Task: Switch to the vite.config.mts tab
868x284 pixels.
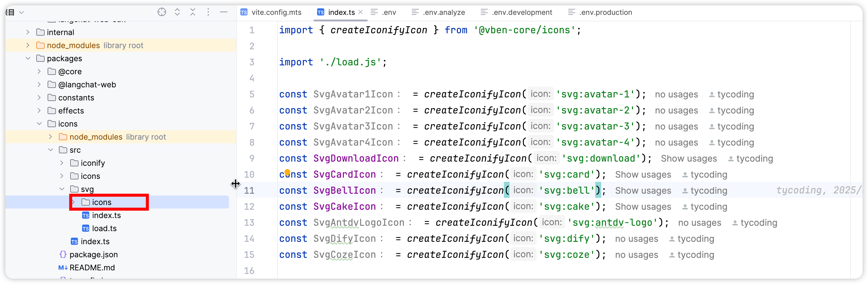Action: 276,12
